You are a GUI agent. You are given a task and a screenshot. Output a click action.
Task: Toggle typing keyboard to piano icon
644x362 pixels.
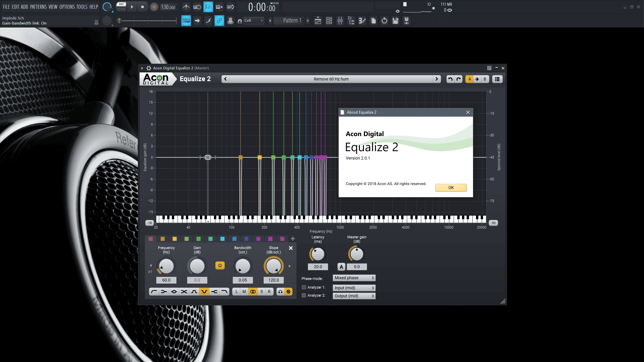point(186,21)
